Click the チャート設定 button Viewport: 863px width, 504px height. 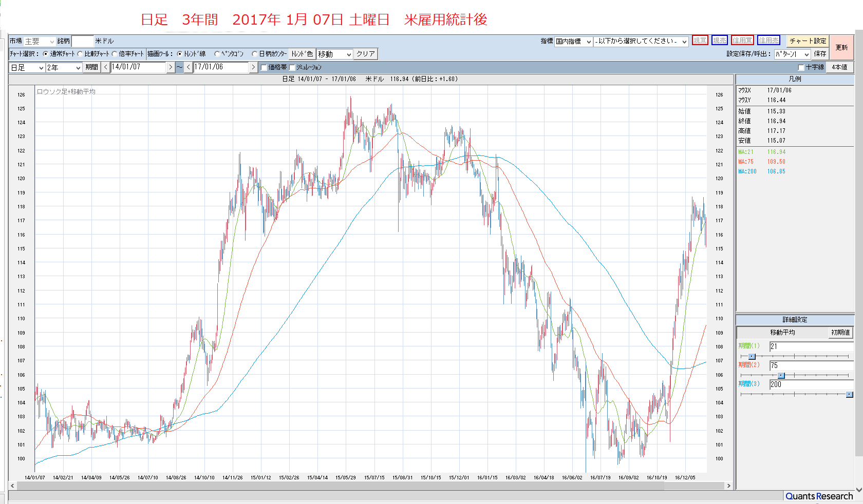click(808, 41)
